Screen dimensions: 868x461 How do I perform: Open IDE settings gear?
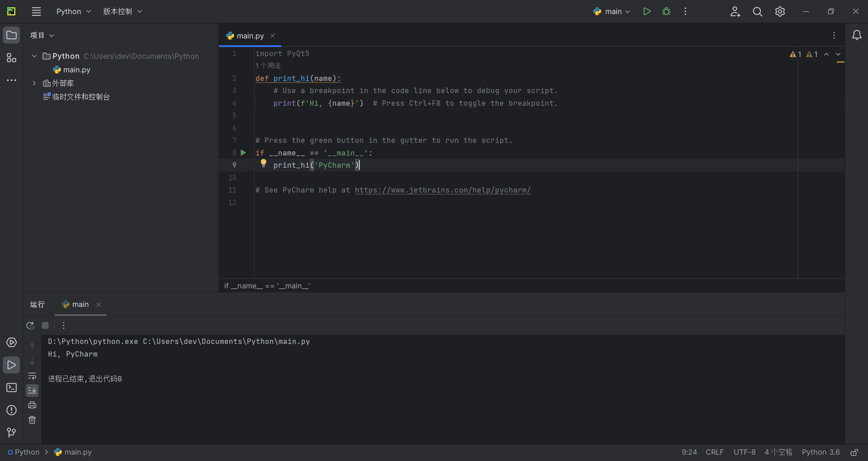pos(780,11)
